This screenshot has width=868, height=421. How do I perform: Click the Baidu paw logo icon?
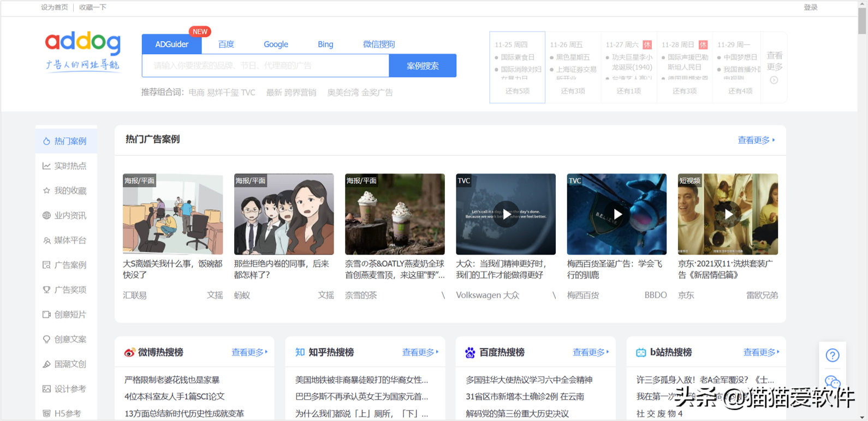click(x=470, y=353)
